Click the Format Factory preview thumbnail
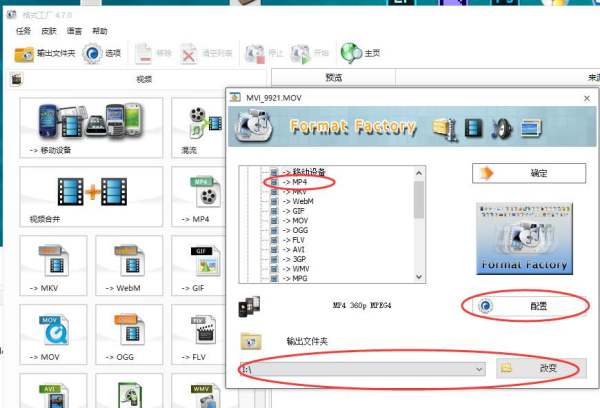Viewport: 600px width, 408px height. (x=524, y=238)
